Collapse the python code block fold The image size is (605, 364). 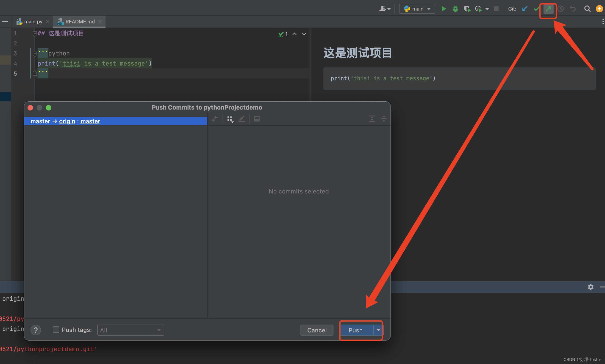[35, 53]
